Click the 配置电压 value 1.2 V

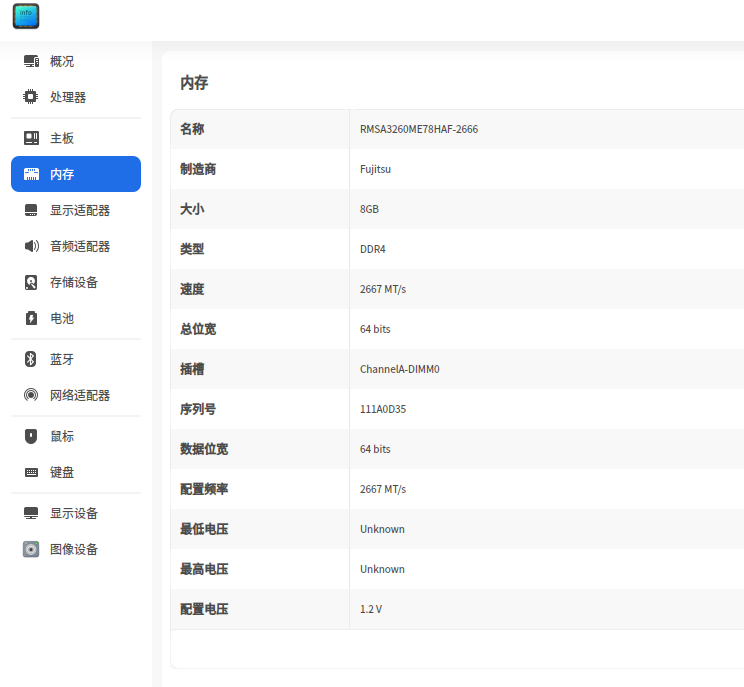pyautogui.click(x=371, y=609)
